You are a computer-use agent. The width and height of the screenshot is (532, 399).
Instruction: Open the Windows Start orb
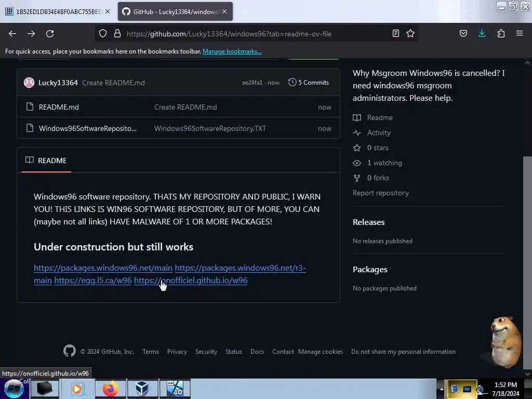[x=14, y=389]
